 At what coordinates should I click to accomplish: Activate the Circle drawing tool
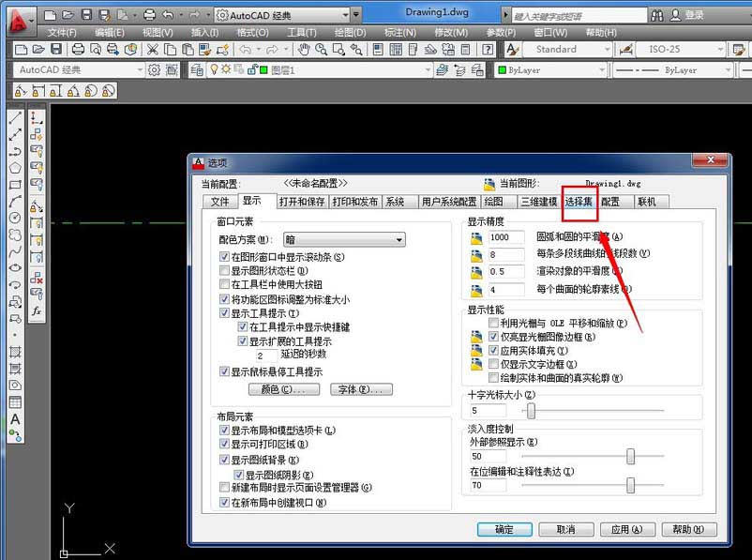pyautogui.click(x=13, y=215)
